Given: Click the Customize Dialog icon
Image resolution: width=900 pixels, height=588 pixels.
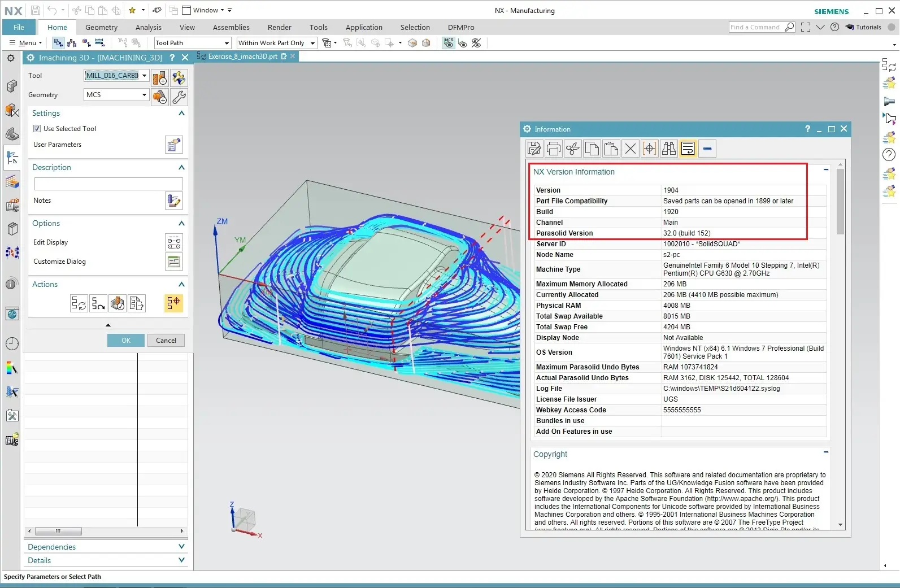Looking at the screenshot, I should pyautogui.click(x=174, y=262).
